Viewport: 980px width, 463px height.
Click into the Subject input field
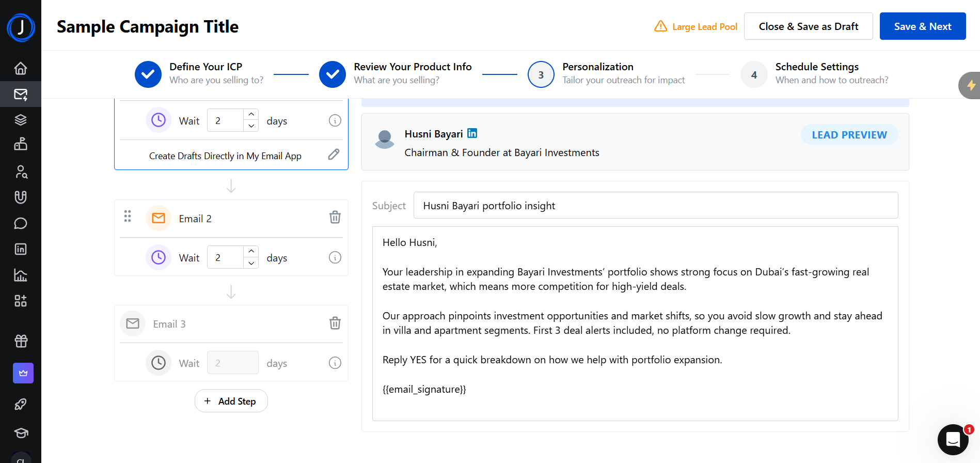(x=655, y=206)
